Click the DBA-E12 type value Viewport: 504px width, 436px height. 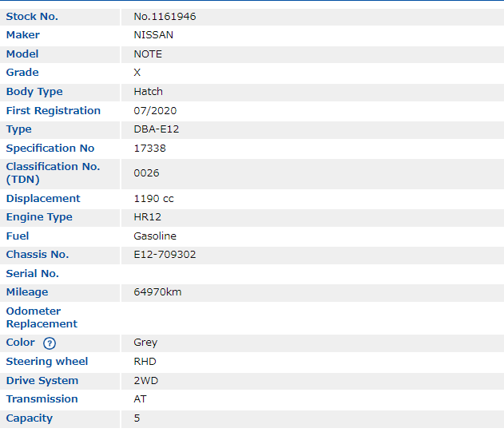pyautogui.click(x=155, y=129)
